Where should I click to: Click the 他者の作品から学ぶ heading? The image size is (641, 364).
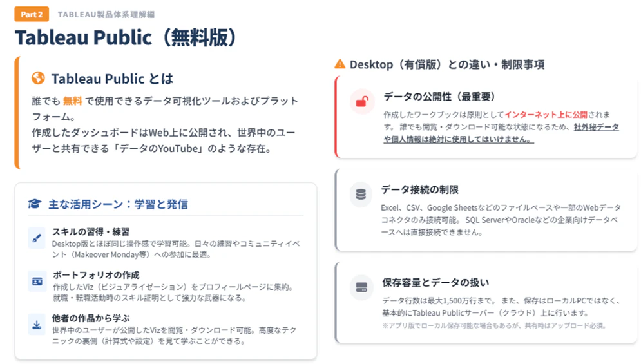tap(91, 318)
